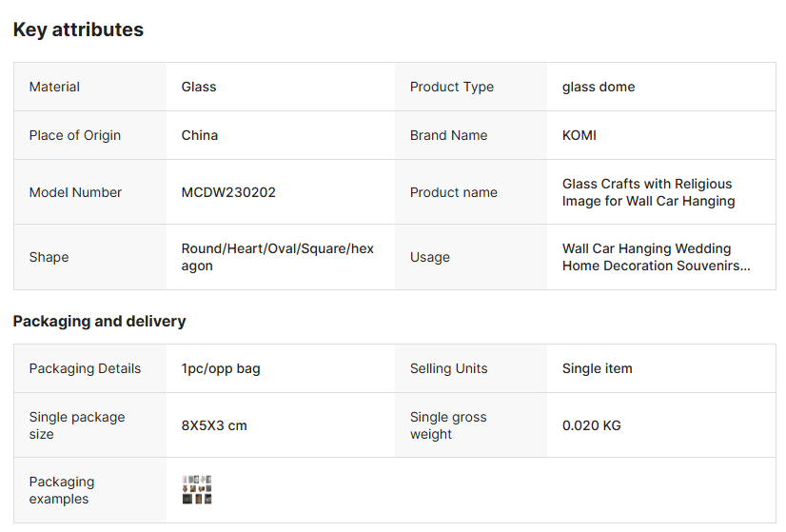The image size is (786, 532).
Task: Click the Brand Name label
Action: point(448,135)
